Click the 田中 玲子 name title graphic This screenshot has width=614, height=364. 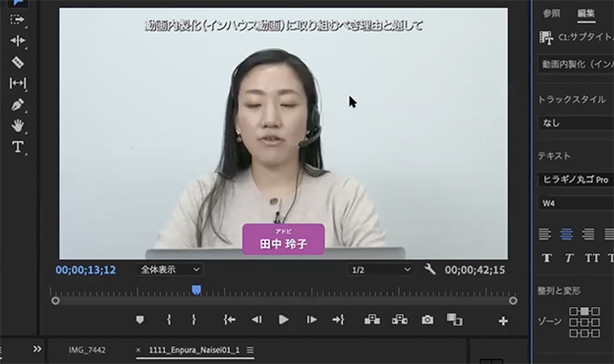(284, 239)
